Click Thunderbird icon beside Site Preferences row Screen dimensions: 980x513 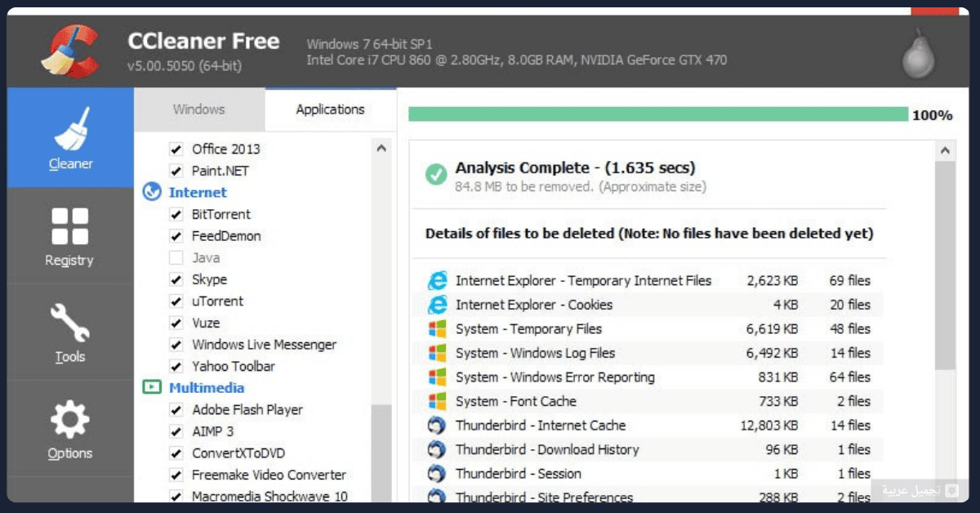tap(438, 496)
